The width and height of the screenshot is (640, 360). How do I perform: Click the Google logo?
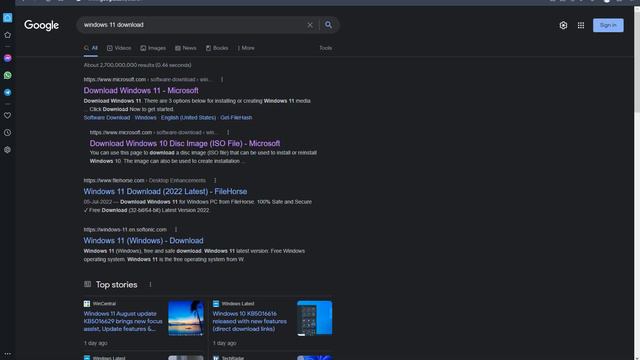pyautogui.click(x=41, y=25)
